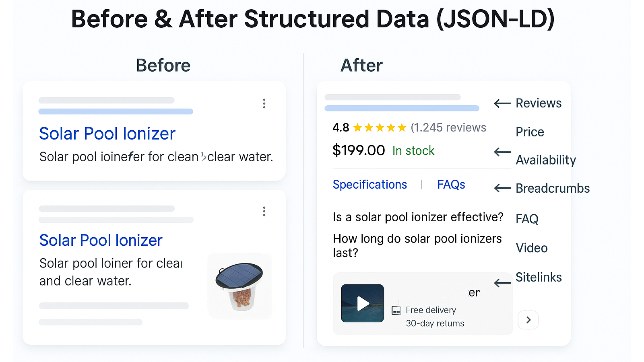Viewport: 644px width, 362px height.
Task: Click the blue URL bar in After result
Action: click(402, 108)
